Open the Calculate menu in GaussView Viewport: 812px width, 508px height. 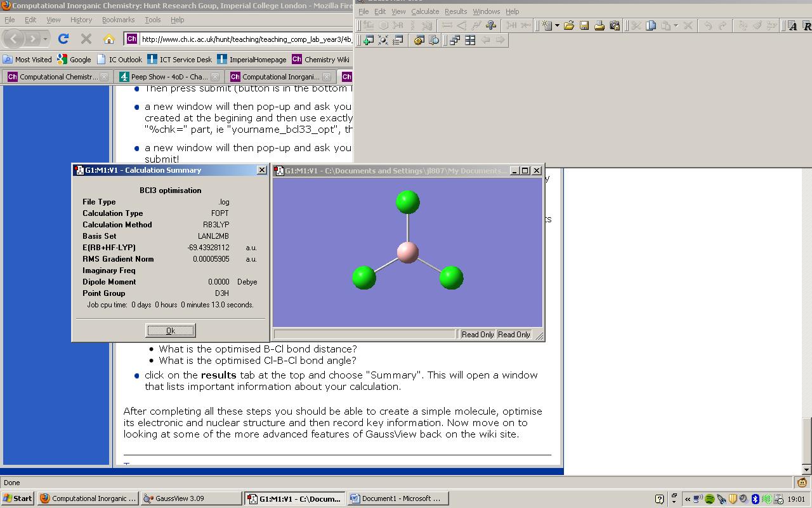[424, 11]
